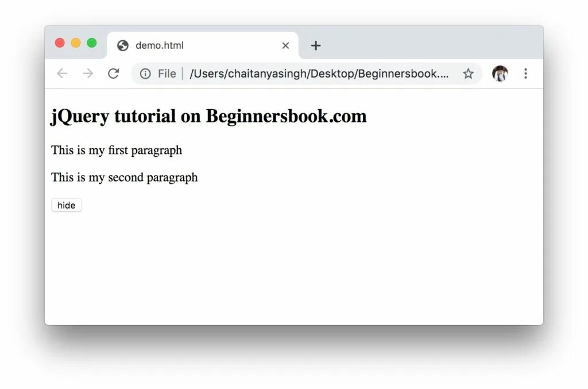588x389 pixels.
Task: Open a new tab with plus icon
Action: click(316, 46)
